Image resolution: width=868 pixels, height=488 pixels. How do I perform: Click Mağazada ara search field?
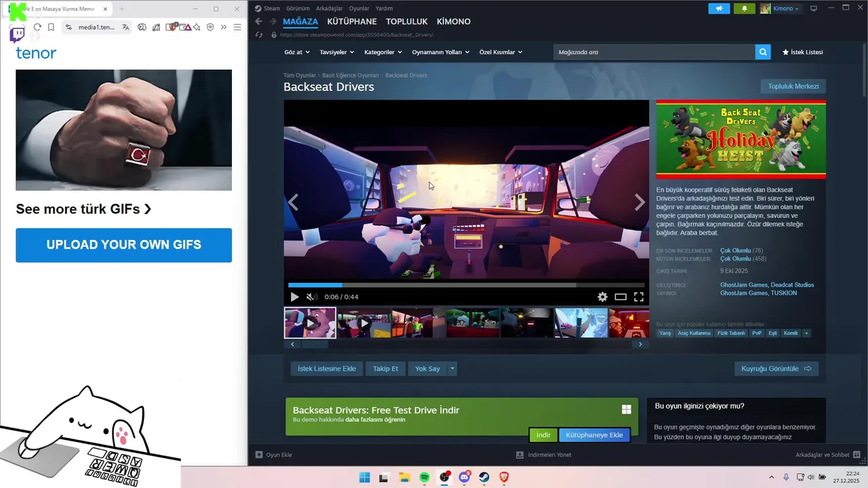pyautogui.click(x=654, y=52)
